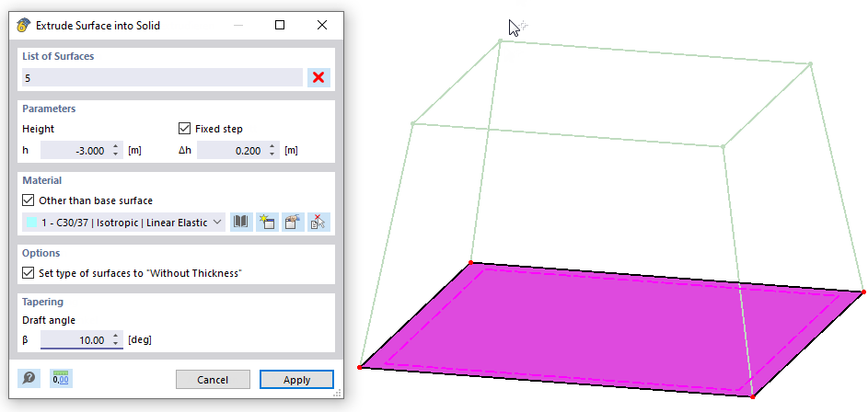Decrease Δh step with down arrow

tap(272, 154)
